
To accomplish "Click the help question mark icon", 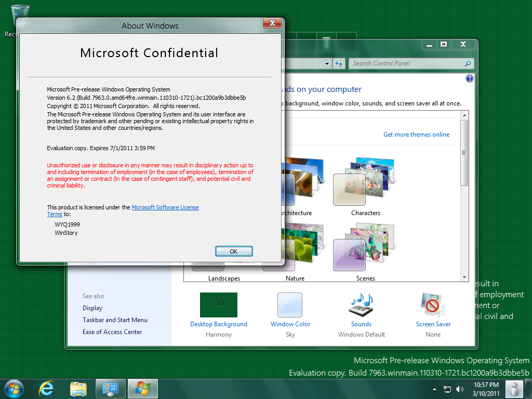I will click(470, 78).
